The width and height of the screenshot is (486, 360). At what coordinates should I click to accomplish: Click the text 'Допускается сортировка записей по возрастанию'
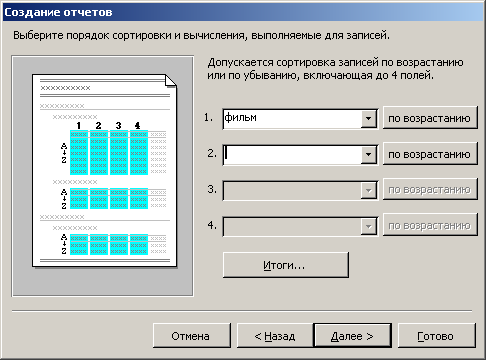(x=335, y=62)
